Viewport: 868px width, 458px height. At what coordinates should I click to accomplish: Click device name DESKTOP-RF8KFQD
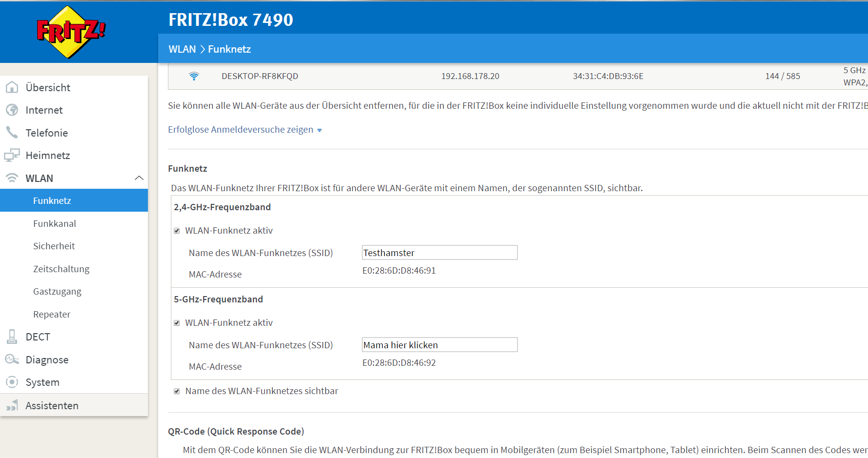(260, 76)
